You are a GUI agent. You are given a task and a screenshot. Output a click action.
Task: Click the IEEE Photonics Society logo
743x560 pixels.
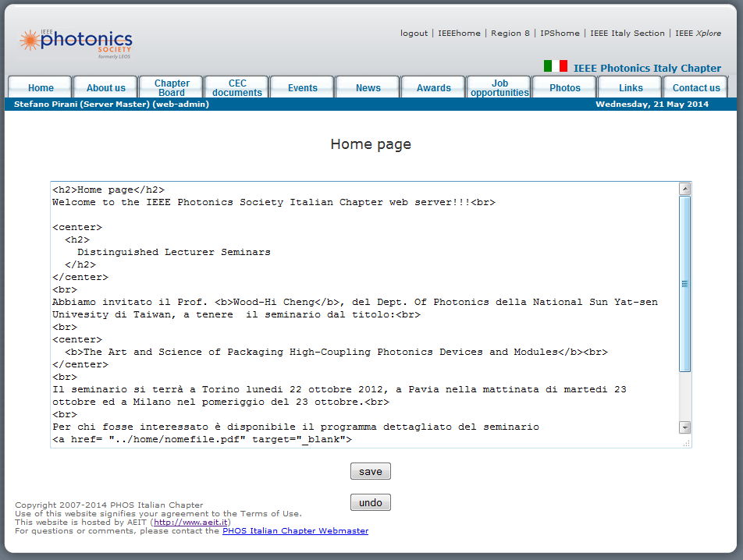coord(76,44)
